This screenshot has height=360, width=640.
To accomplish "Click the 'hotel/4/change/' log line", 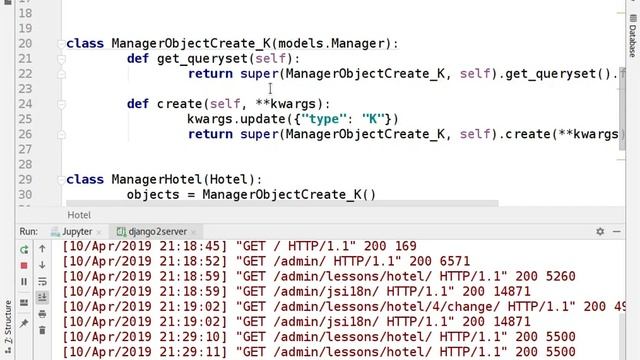I will tap(343, 307).
